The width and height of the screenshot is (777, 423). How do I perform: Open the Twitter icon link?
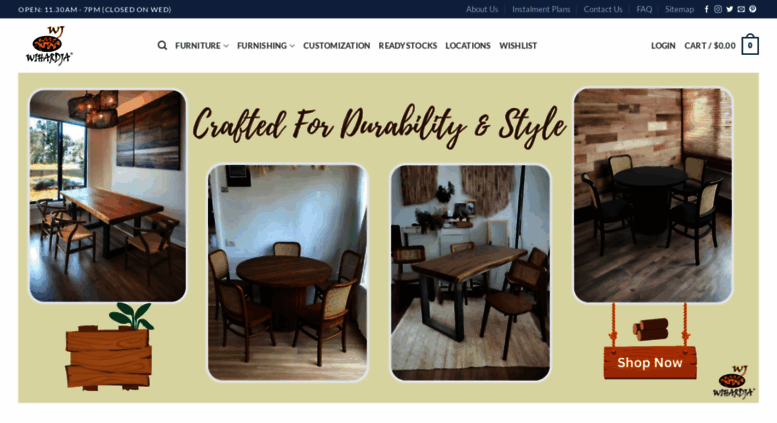tap(729, 9)
